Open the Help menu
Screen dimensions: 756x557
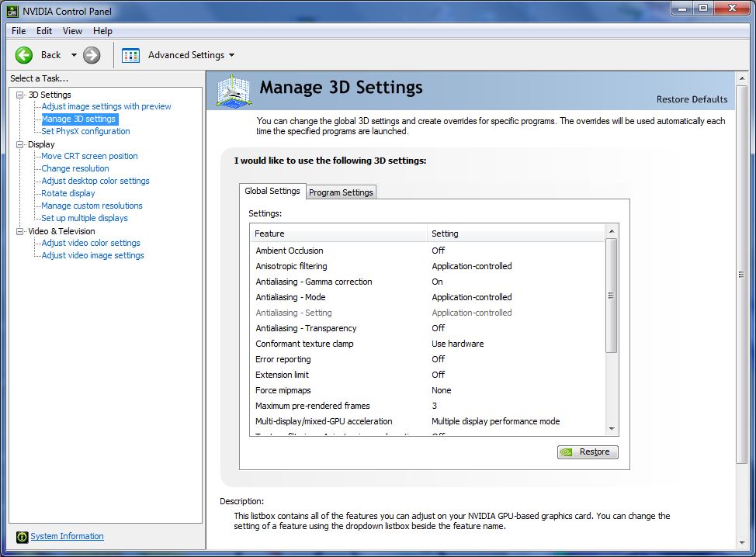[102, 31]
